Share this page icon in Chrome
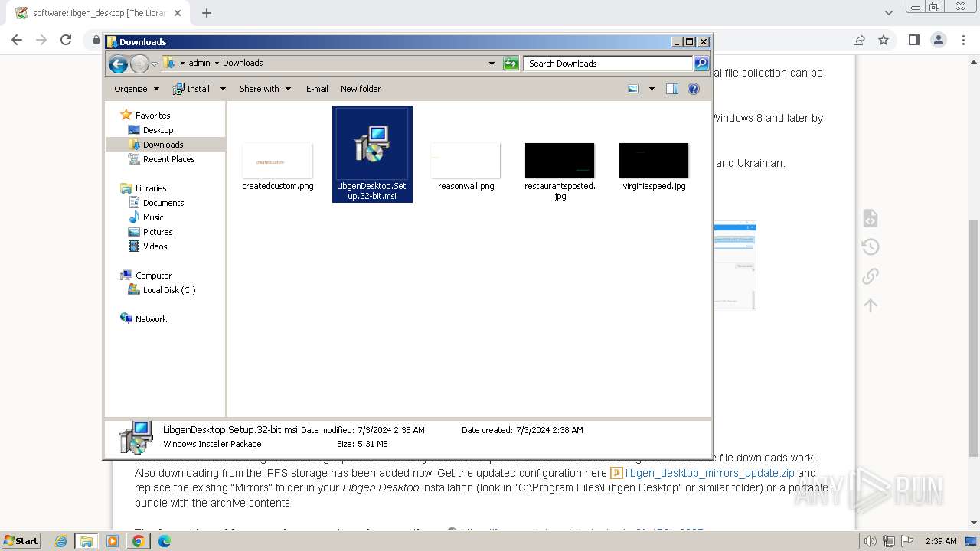The width and height of the screenshot is (980, 551). pyautogui.click(x=859, y=40)
